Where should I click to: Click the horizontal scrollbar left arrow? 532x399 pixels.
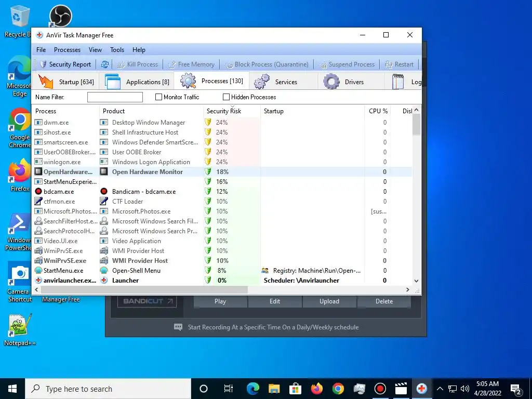36,290
